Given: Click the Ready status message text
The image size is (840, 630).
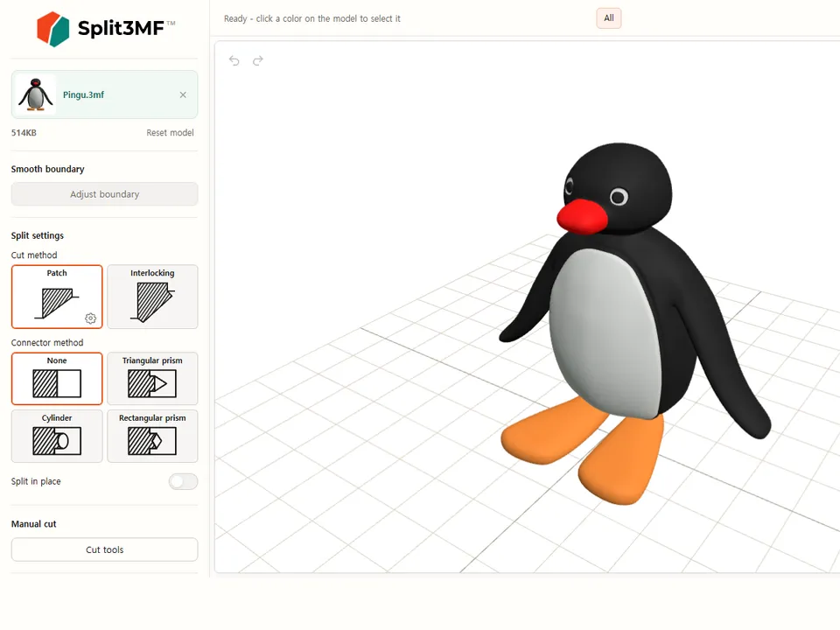Looking at the screenshot, I should 312,18.
